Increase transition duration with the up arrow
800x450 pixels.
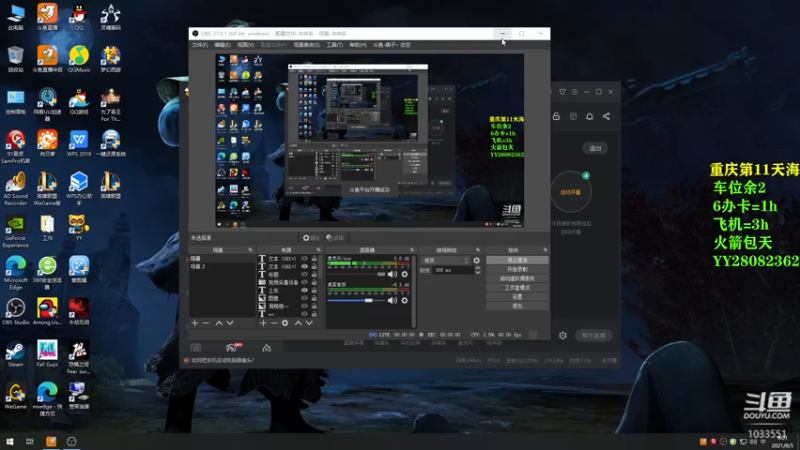tap(478, 268)
